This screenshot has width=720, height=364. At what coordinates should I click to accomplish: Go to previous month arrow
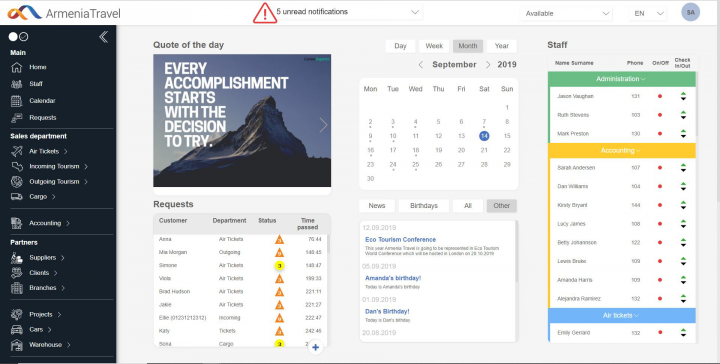tap(421, 65)
